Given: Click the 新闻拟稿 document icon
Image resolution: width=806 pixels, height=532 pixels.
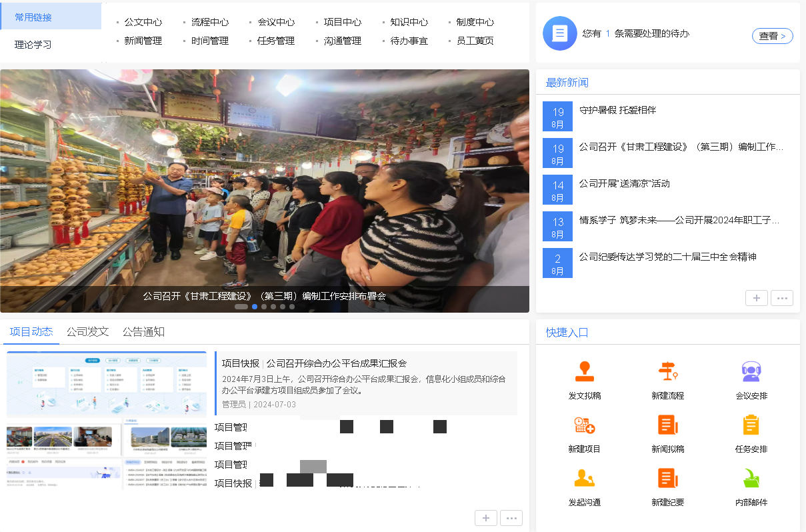Looking at the screenshot, I should 667,425.
